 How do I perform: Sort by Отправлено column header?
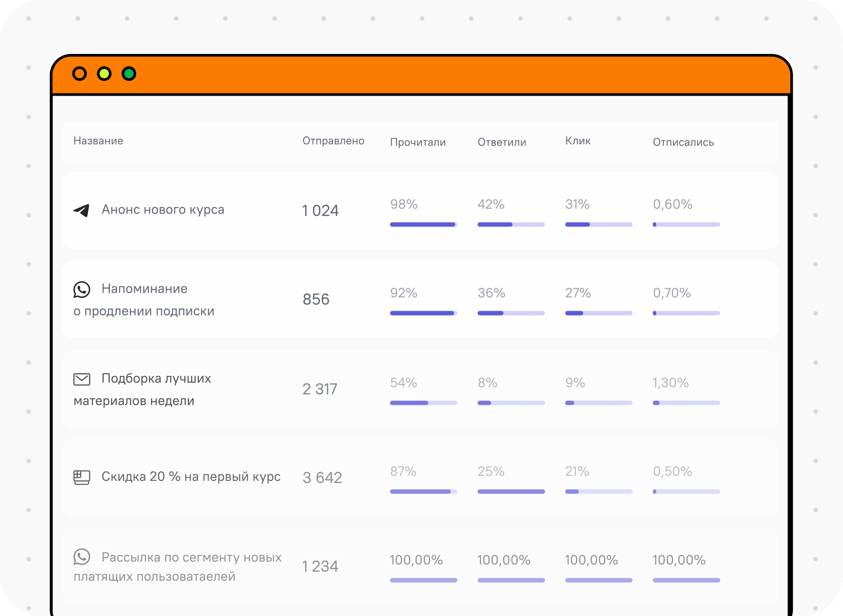(333, 141)
